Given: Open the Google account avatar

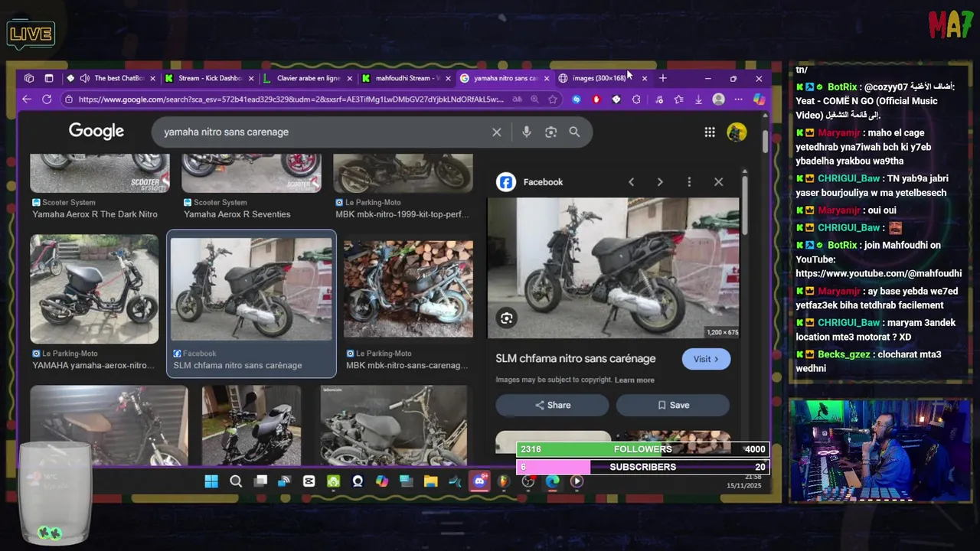Looking at the screenshot, I should (x=737, y=132).
